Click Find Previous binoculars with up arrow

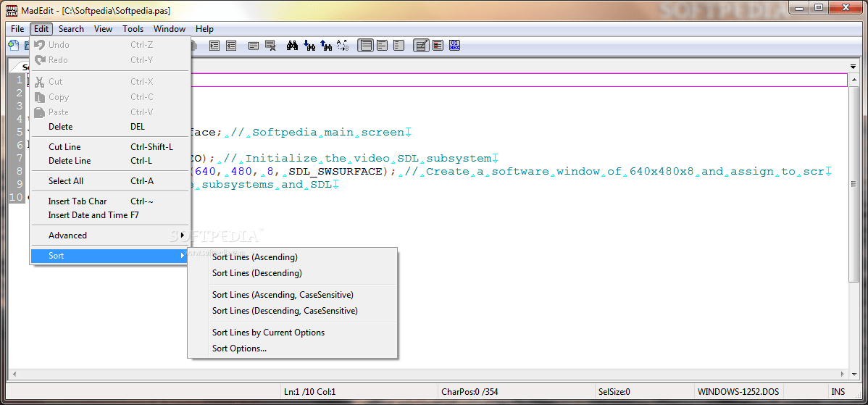(326, 46)
